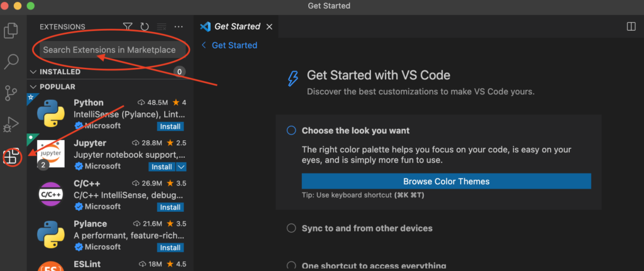Open Jupyter Install dropdown arrow

click(x=182, y=167)
